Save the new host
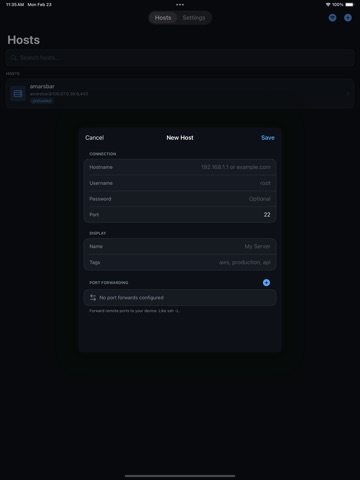This screenshot has height=480, width=360. click(268, 138)
